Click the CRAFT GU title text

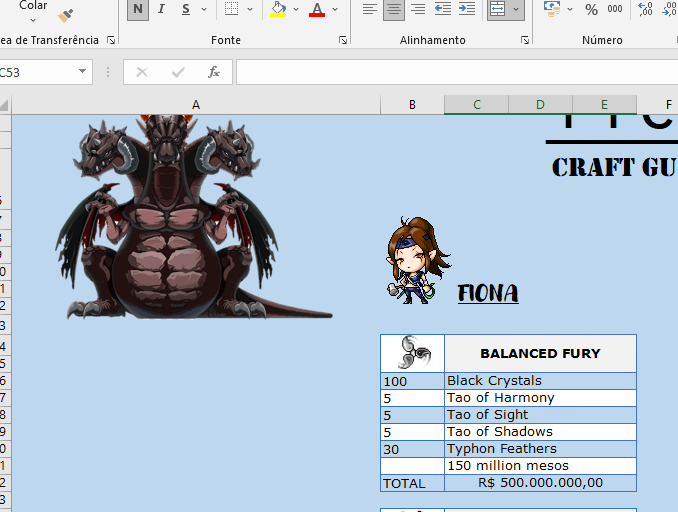click(614, 168)
